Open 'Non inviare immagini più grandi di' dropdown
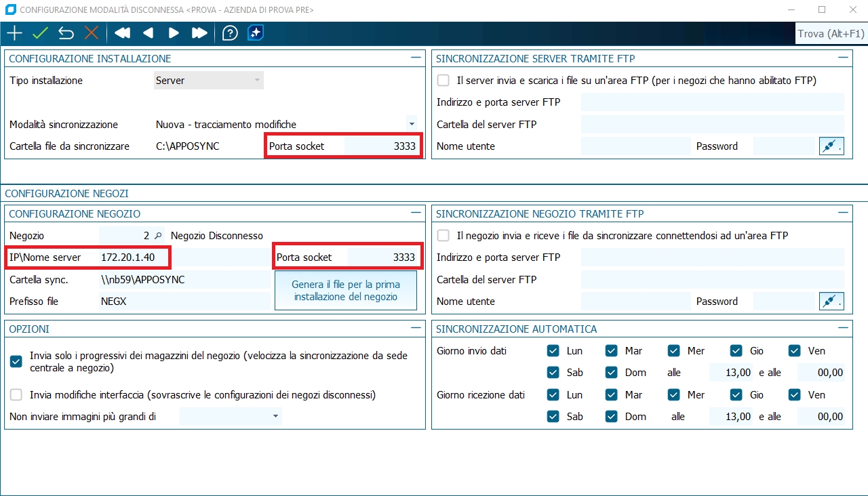This screenshot has height=496, width=868. pos(275,416)
